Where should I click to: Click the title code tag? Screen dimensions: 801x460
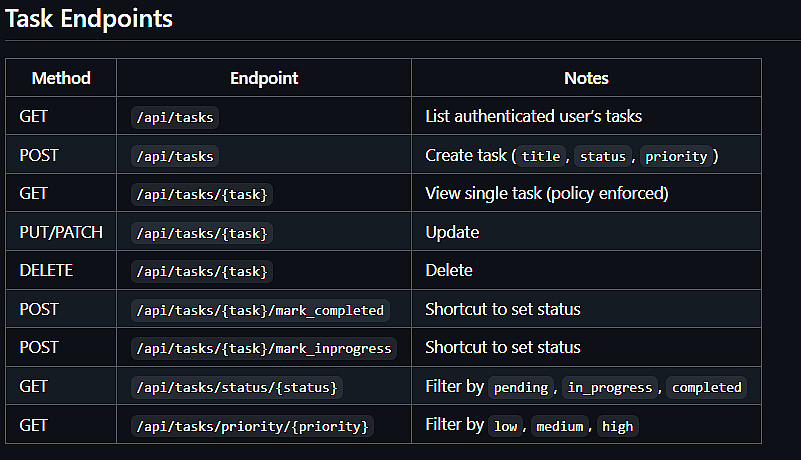(541, 156)
